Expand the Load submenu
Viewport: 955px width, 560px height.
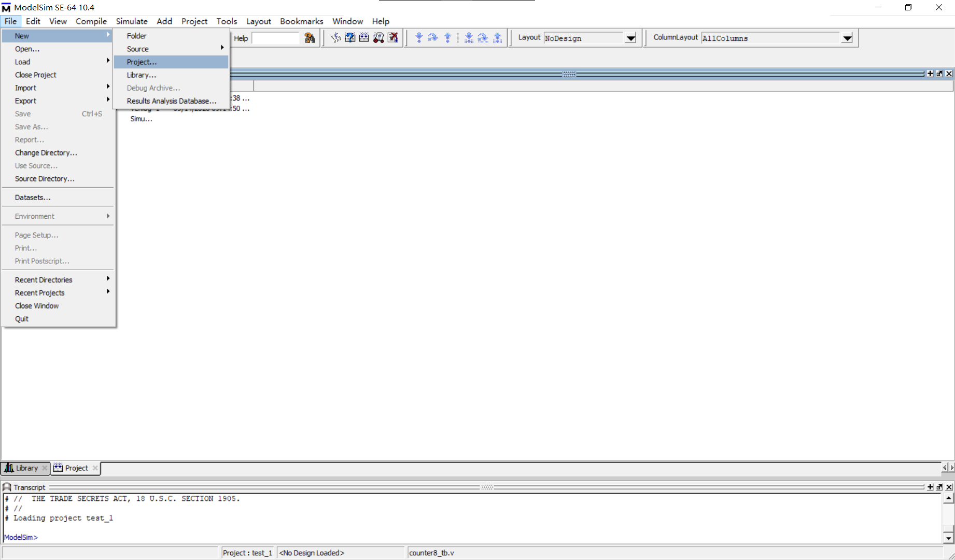pos(58,62)
